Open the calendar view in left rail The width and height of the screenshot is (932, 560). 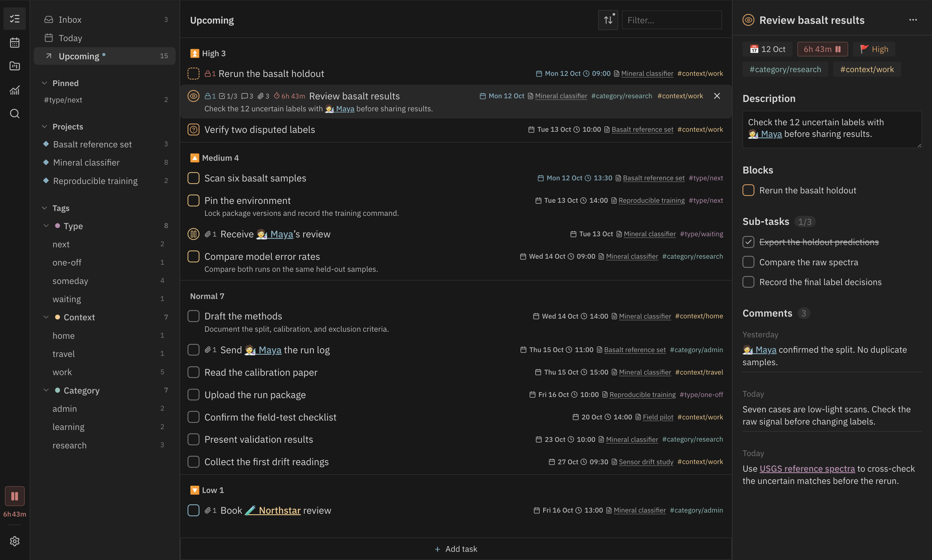[14, 43]
